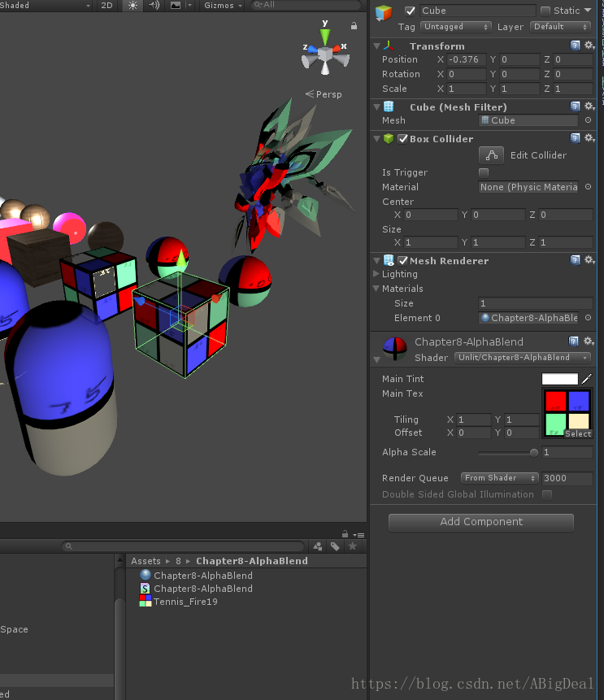Screen dimensions: 604x700
Task: Open search by label tag icon
Action: (x=335, y=546)
